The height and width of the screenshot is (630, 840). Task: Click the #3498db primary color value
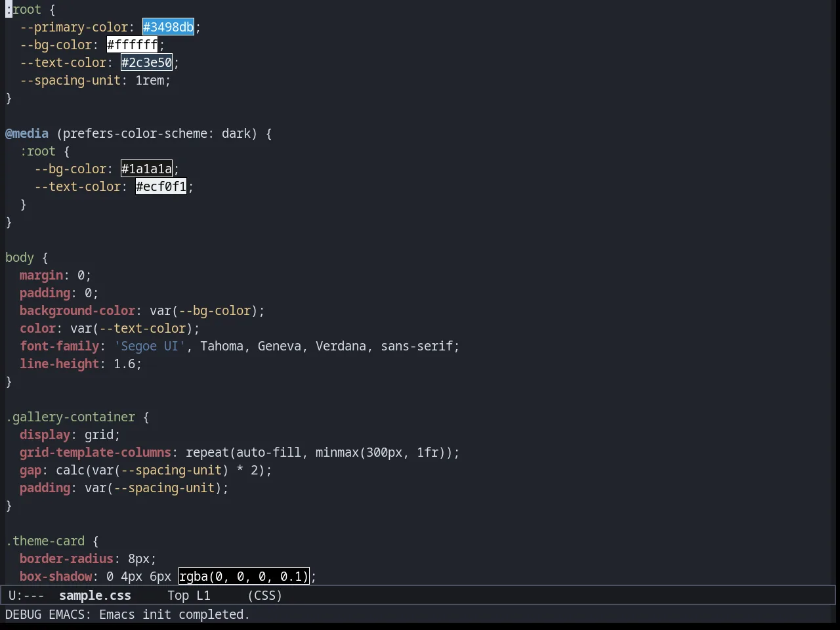[x=168, y=27]
